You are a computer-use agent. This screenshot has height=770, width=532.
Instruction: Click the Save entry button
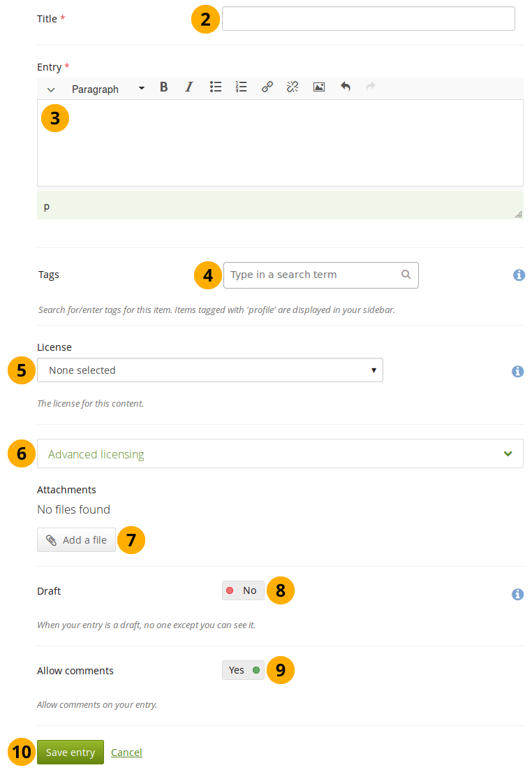(71, 753)
